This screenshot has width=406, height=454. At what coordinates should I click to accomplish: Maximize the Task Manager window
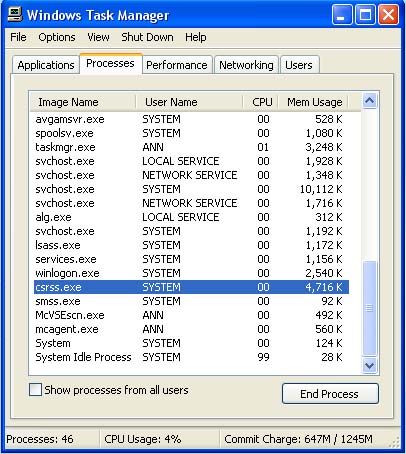coord(365,15)
